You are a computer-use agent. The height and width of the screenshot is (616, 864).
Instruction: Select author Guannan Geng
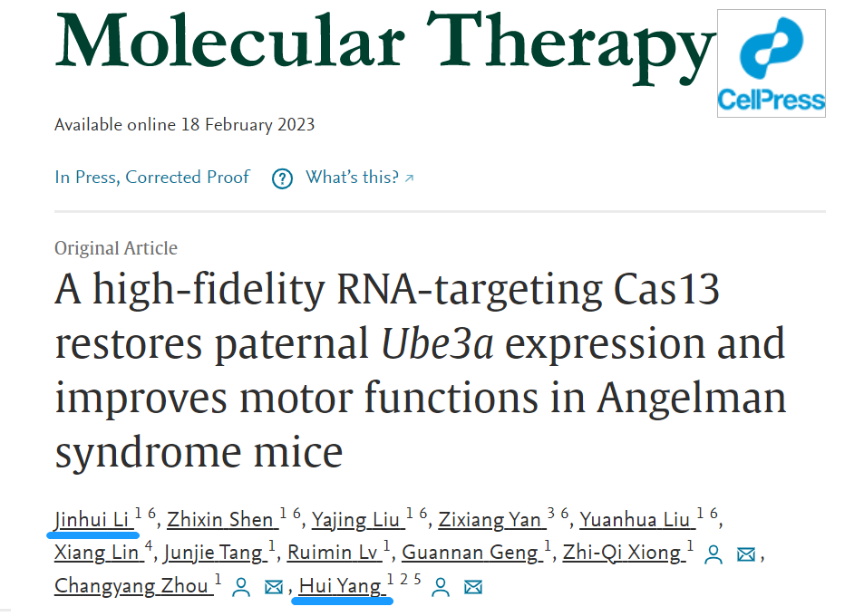(470, 553)
